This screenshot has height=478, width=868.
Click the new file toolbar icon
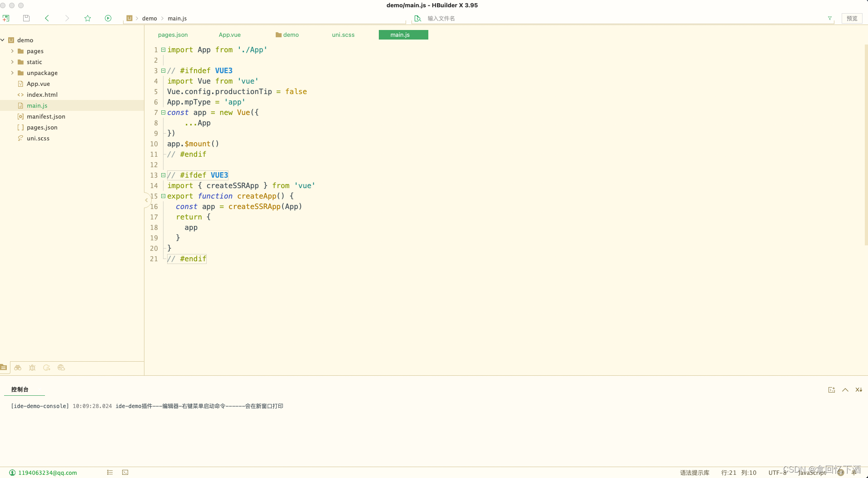(5, 18)
